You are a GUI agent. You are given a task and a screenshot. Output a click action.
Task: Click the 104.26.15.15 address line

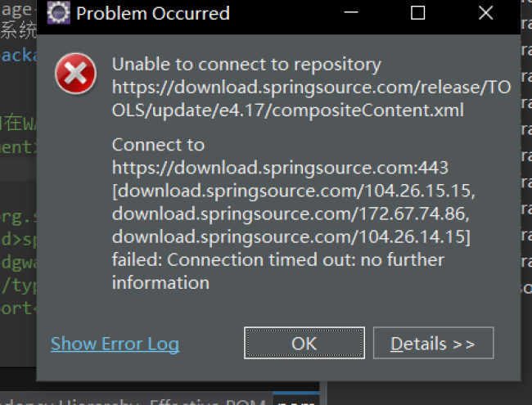pyautogui.click(x=294, y=191)
